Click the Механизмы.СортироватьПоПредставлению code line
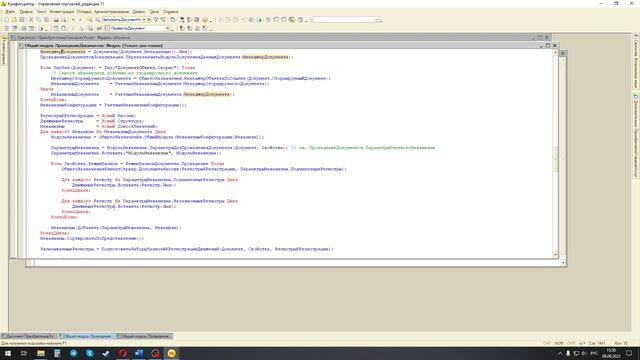Screen dimensions: 640x360 pyautogui.click(x=92, y=238)
